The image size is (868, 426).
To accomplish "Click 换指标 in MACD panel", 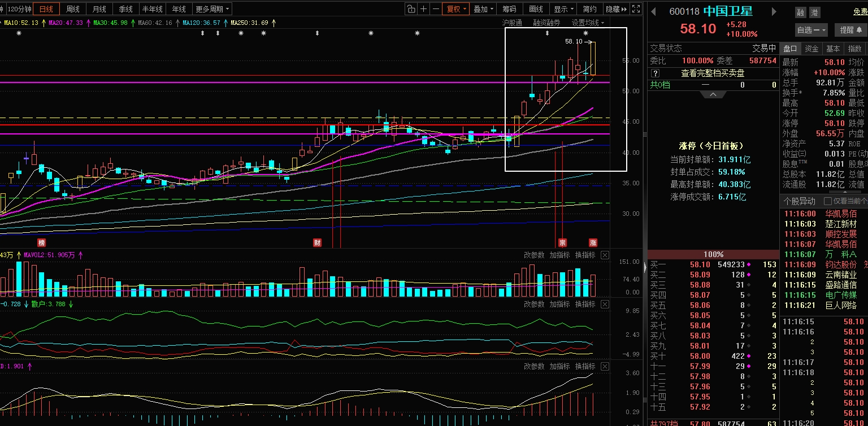I will [x=585, y=367].
